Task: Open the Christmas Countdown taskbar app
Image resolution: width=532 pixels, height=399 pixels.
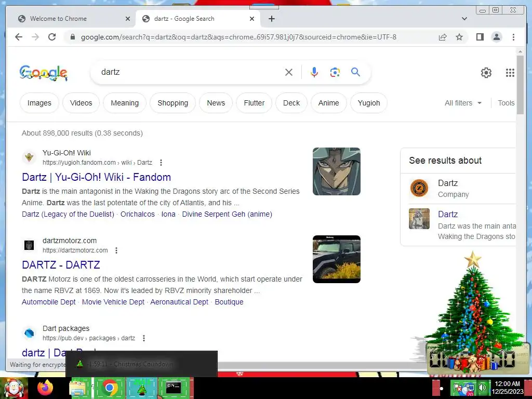Action: click(x=141, y=388)
